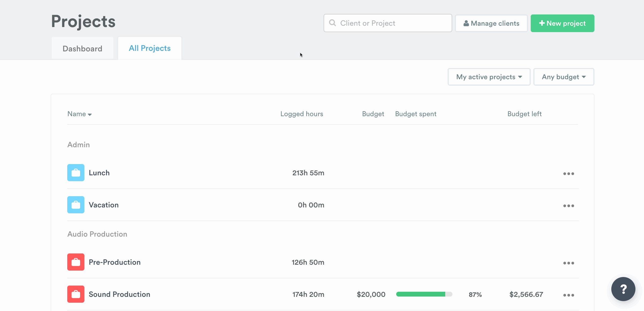
Task: Select the All Projects tab
Action: 150,48
